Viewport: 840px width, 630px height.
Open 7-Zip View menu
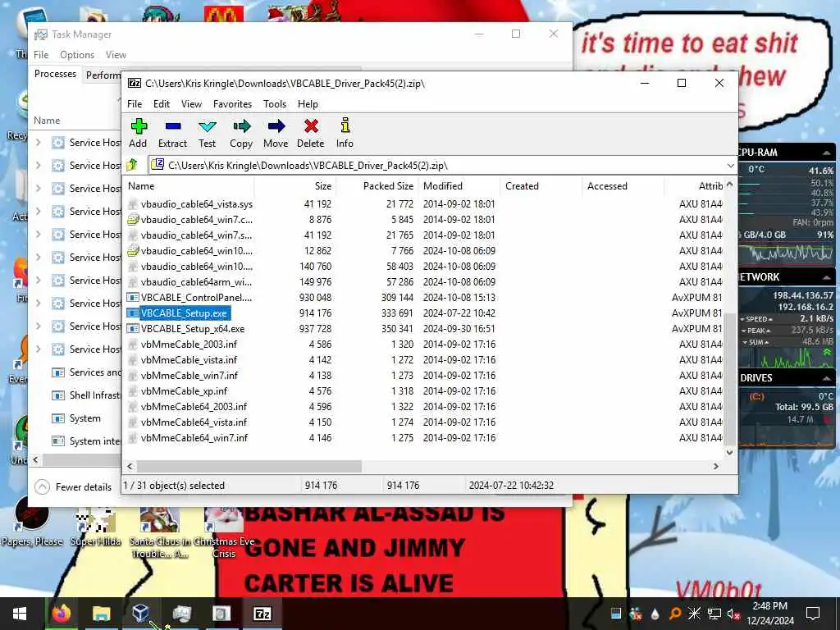point(191,104)
